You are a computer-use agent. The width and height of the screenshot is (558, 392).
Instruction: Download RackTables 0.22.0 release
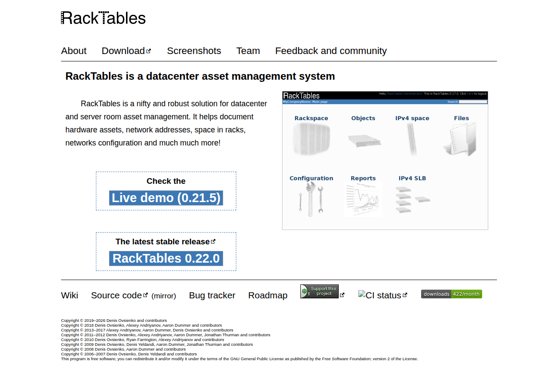click(166, 258)
